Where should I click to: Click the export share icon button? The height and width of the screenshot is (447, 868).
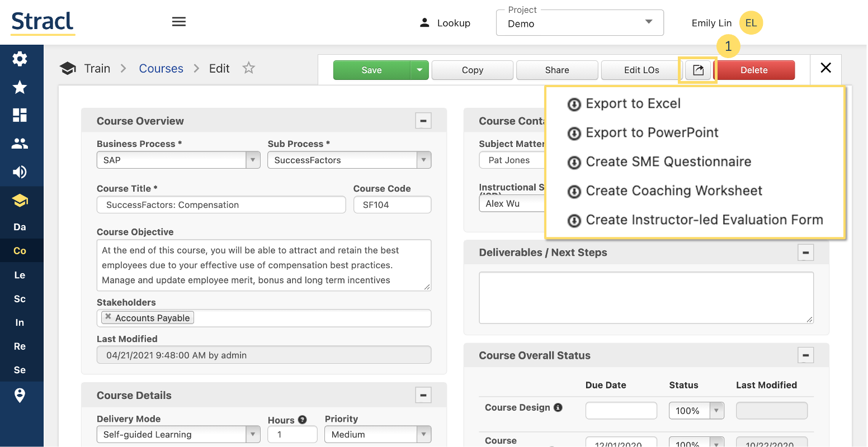(x=697, y=70)
